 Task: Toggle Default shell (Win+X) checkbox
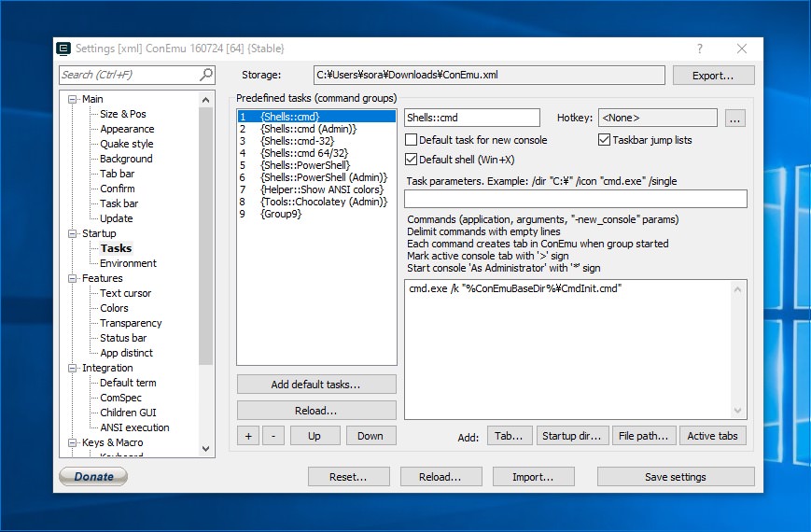[412, 160]
